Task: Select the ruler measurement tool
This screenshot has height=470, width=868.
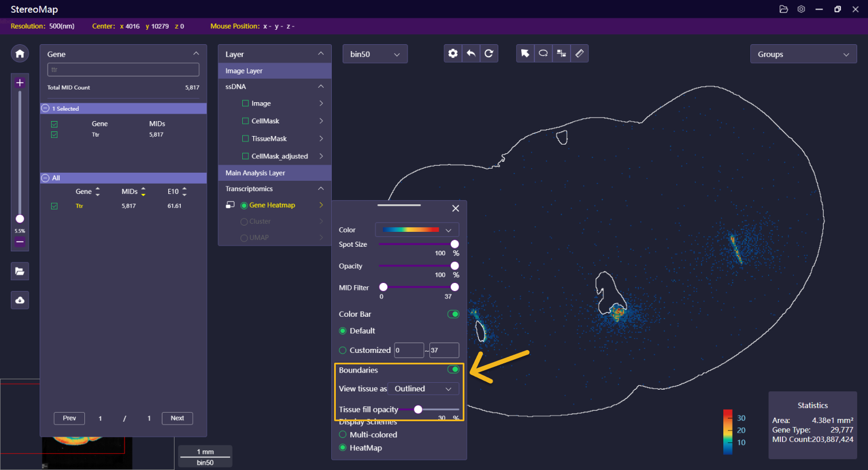Action: [579, 53]
